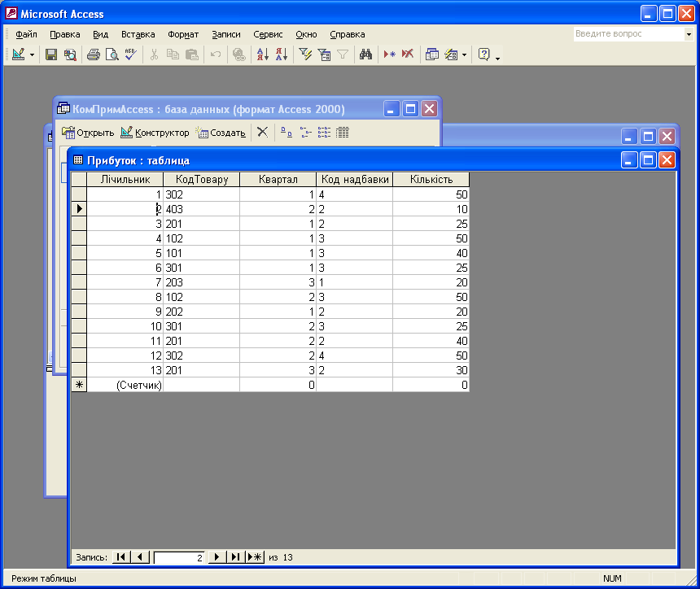Screen dimensions: 700x589
Task: Click Кількість cell in record 13 showing 30
Action: click(431, 370)
